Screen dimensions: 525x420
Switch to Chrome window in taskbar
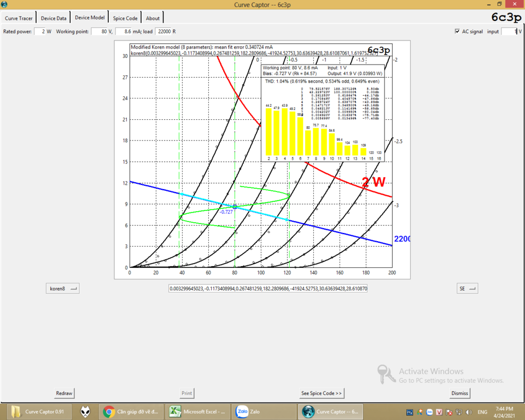click(x=131, y=412)
